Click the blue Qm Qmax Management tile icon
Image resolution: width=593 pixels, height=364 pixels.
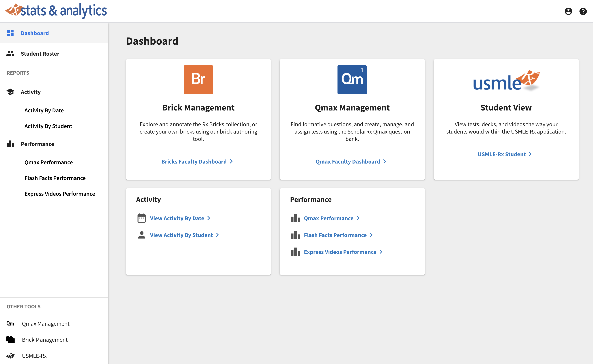(x=352, y=80)
